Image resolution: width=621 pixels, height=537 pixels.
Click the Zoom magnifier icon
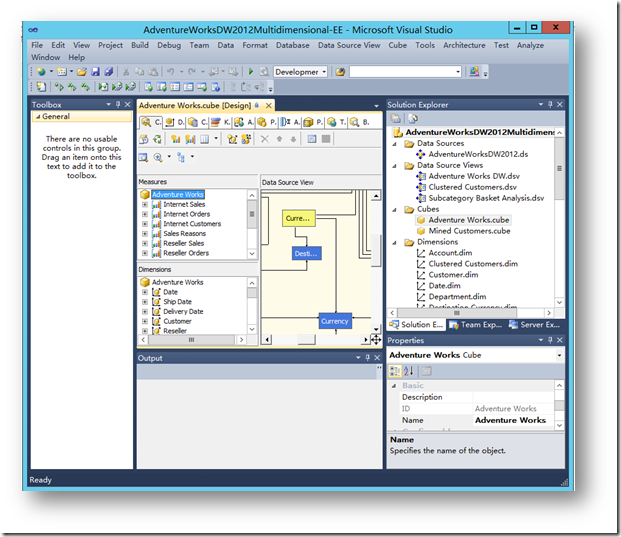(x=158, y=157)
